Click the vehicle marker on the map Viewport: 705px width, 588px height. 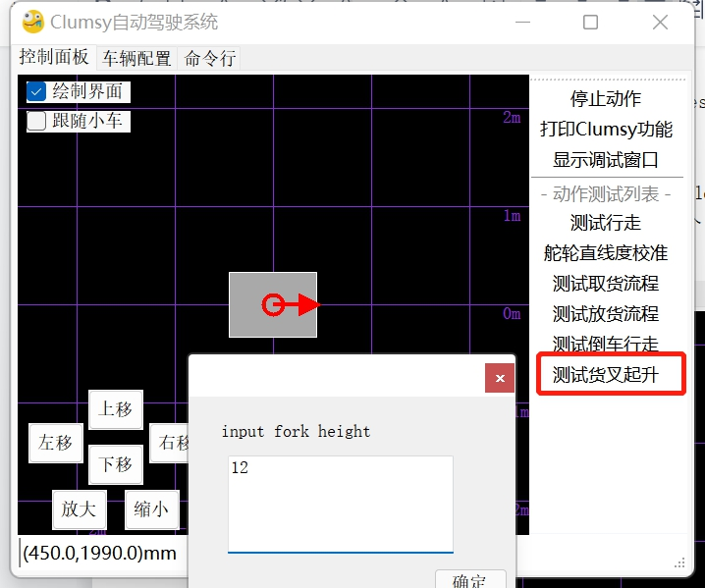[273, 305]
